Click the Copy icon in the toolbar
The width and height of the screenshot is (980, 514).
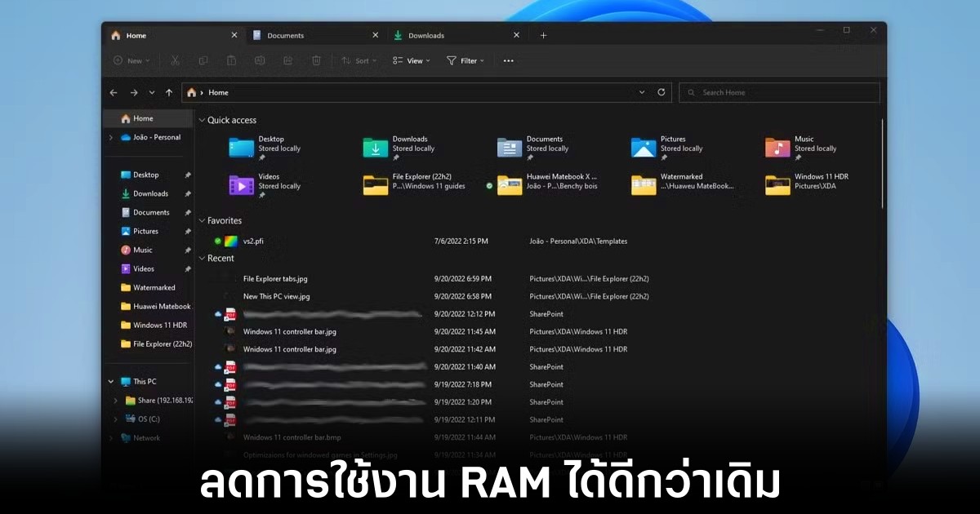tap(203, 60)
